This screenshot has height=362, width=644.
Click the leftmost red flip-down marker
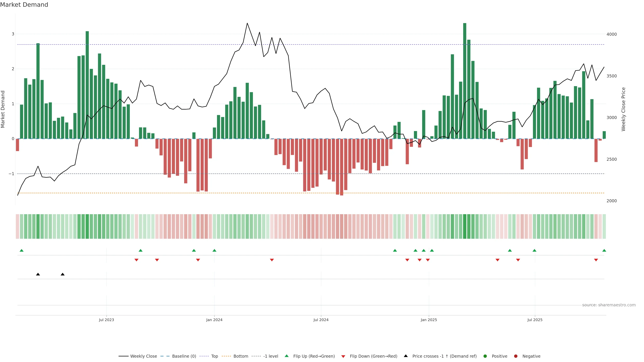coord(137,260)
